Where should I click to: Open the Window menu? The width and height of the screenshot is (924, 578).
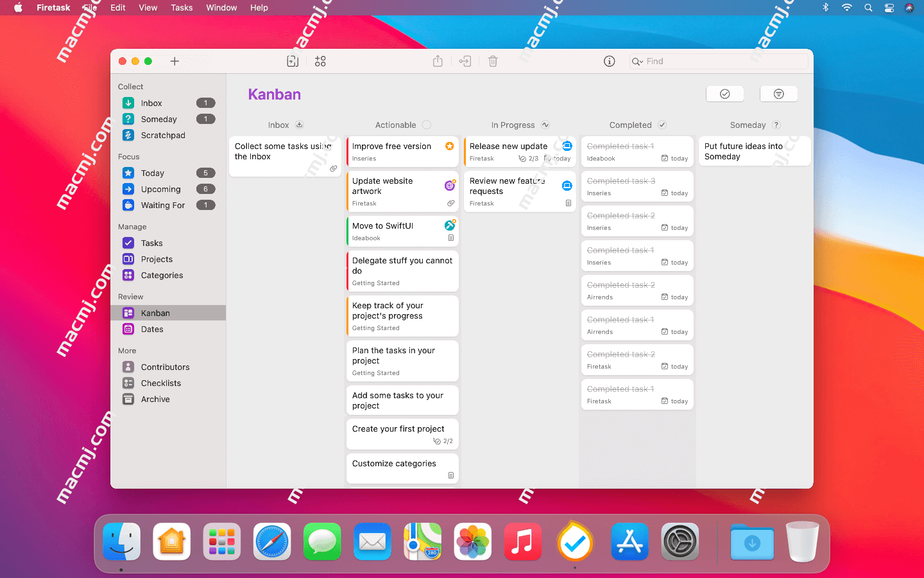click(221, 8)
